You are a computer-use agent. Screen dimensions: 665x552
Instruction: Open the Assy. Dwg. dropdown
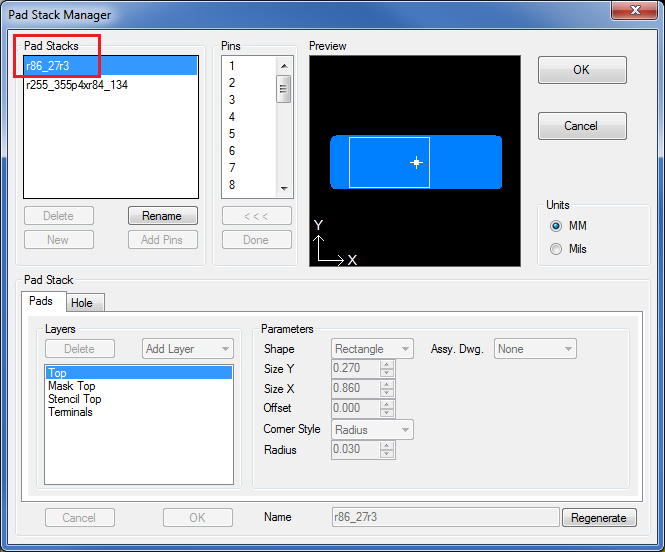[x=535, y=349]
